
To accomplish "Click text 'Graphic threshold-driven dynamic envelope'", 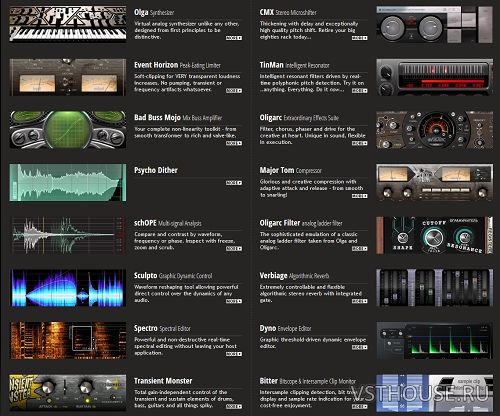I will pos(313,339).
